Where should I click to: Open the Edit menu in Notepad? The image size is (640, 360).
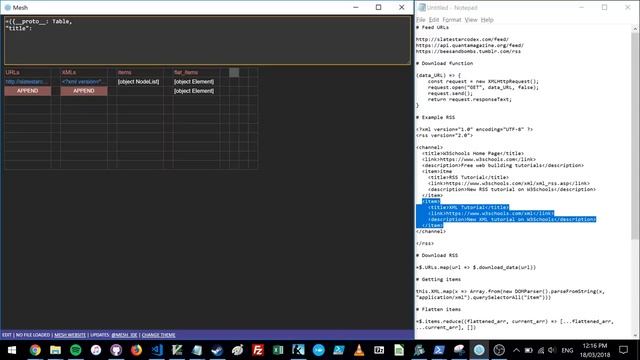434,20
